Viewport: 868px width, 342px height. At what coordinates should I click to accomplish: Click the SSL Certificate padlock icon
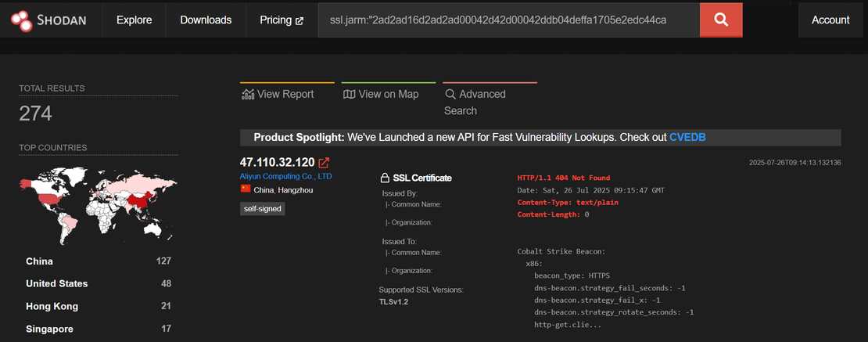(384, 178)
